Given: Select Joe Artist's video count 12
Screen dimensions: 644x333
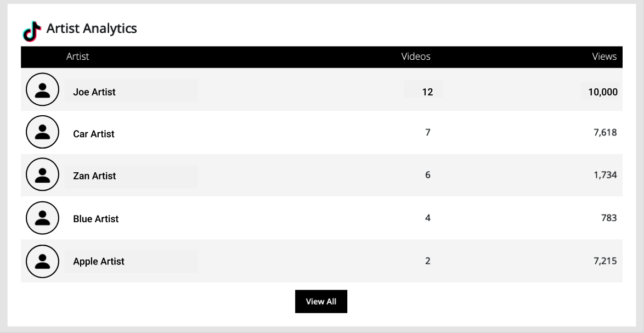Looking at the screenshot, I should (x=427, y=92).
